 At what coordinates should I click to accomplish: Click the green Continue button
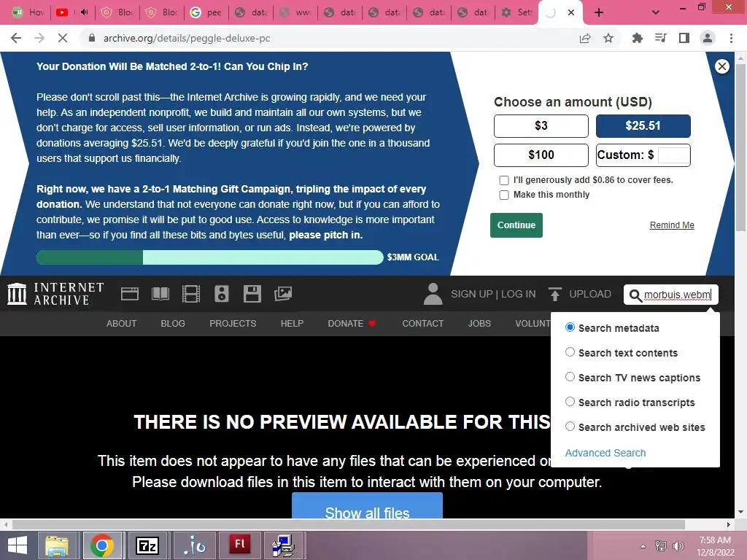516,225
